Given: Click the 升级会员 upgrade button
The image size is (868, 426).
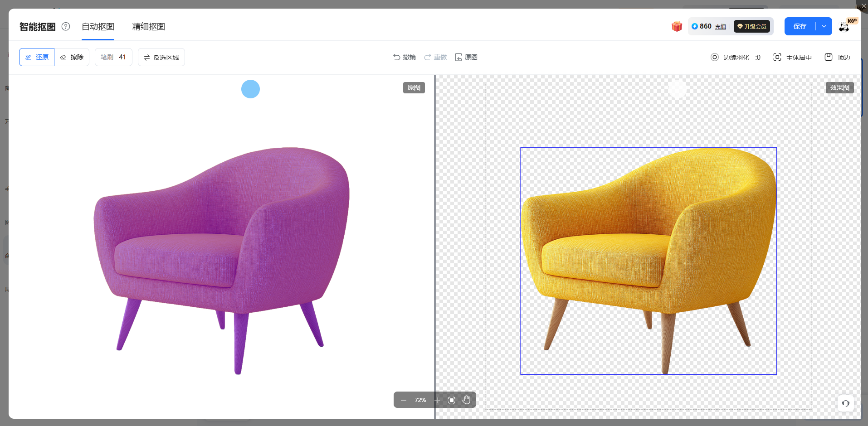Looking at the screenshot, I should 752,26.
